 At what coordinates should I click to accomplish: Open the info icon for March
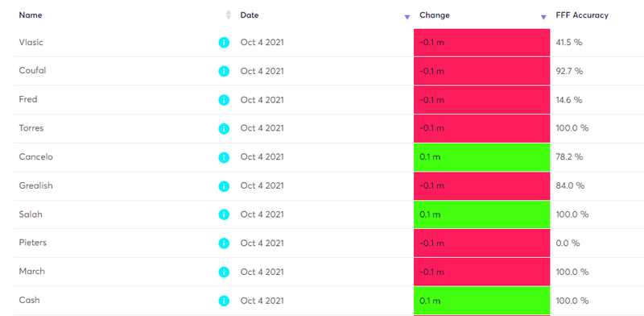(x=224, y=272)
